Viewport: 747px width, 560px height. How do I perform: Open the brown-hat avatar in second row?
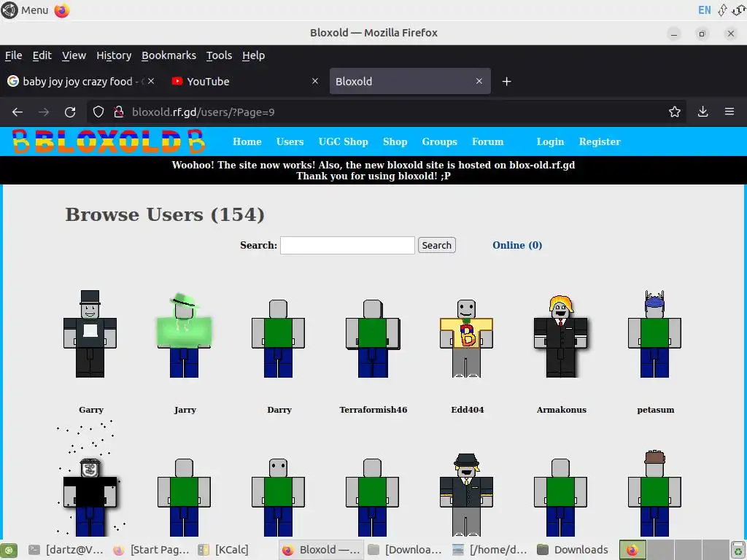(654, 494)
